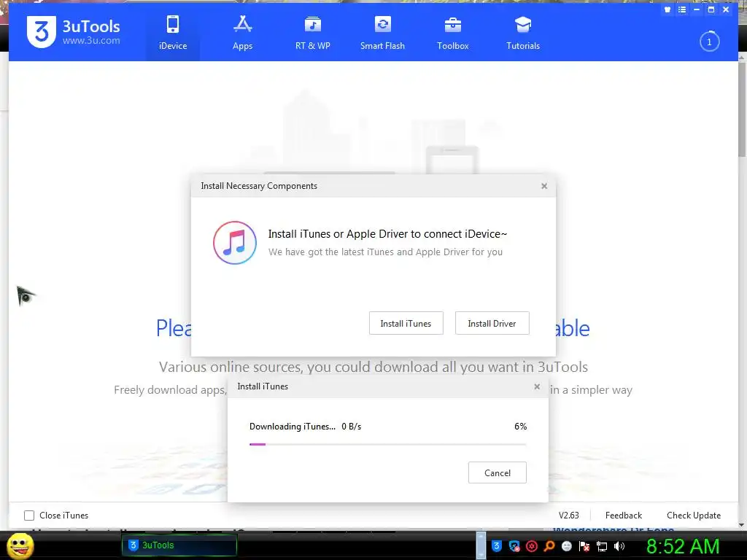
Task: Click the 3uTools shield tray icon
Action: click(x=496, y=545)
